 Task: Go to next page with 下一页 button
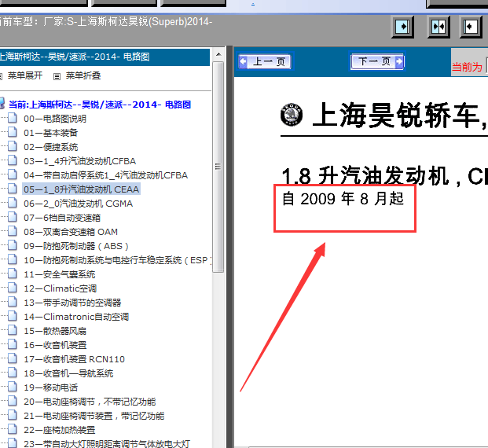[377, 61]
